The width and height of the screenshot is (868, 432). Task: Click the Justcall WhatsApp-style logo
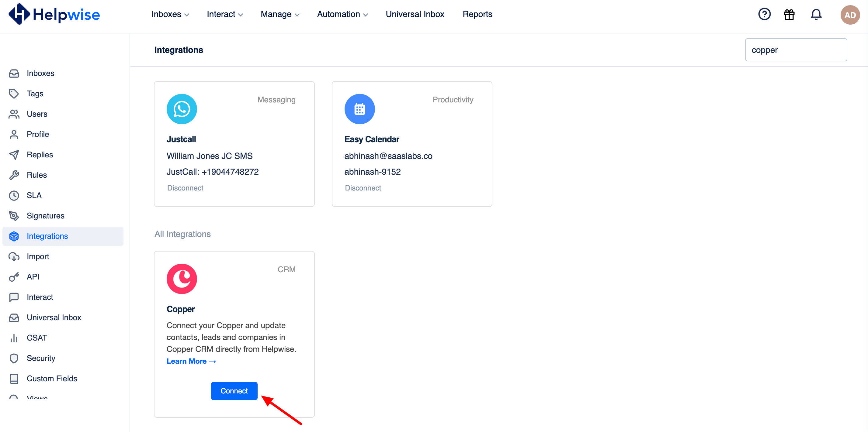pyautogui.click(x=182, y=109)
